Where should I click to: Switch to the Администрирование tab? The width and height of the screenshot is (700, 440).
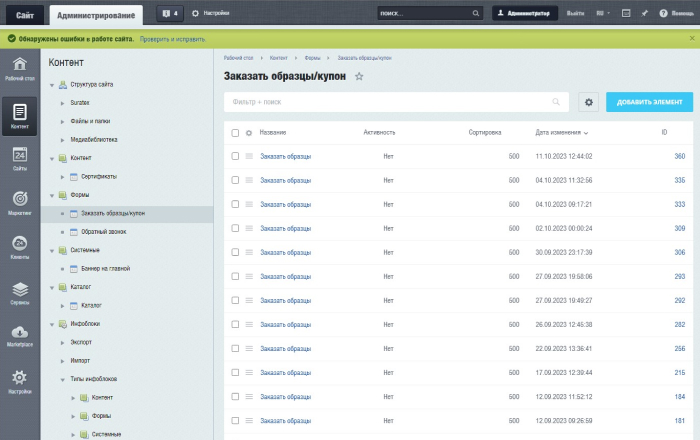point(96,15)
